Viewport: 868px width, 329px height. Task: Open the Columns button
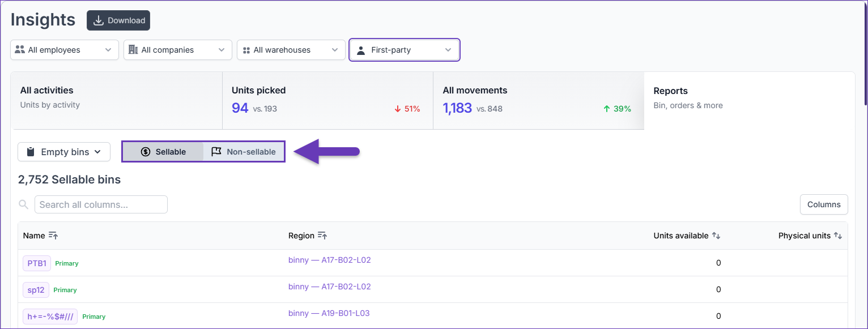click(x=824, y=204)
